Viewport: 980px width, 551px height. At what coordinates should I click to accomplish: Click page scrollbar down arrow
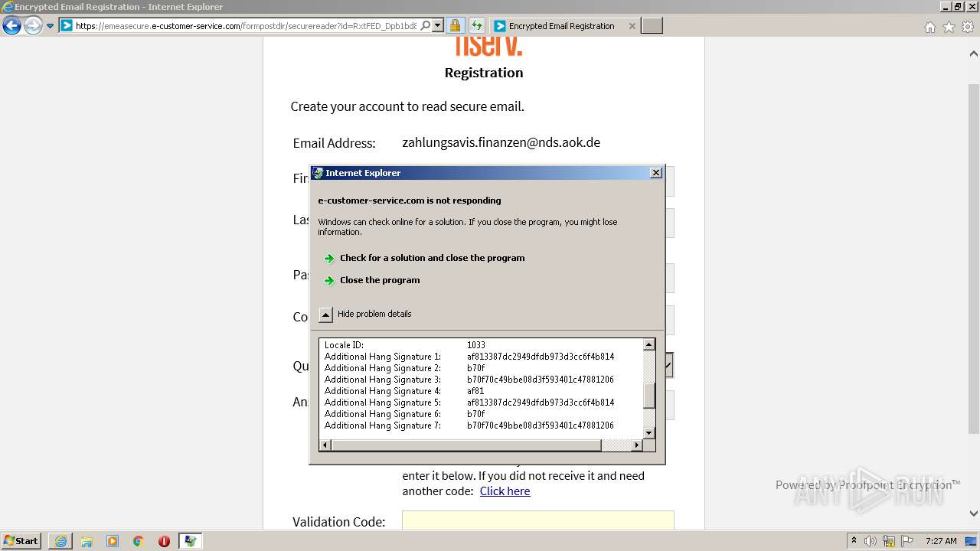pos(973,514)
